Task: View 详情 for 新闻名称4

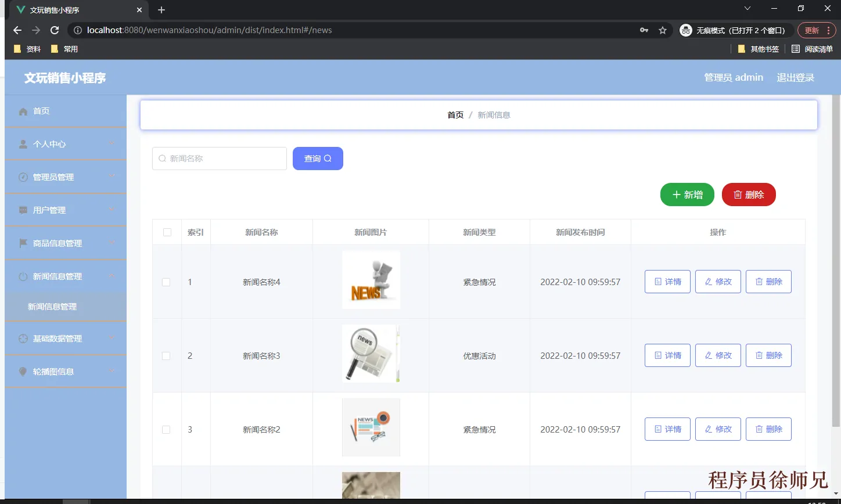Action: point(667,282)
